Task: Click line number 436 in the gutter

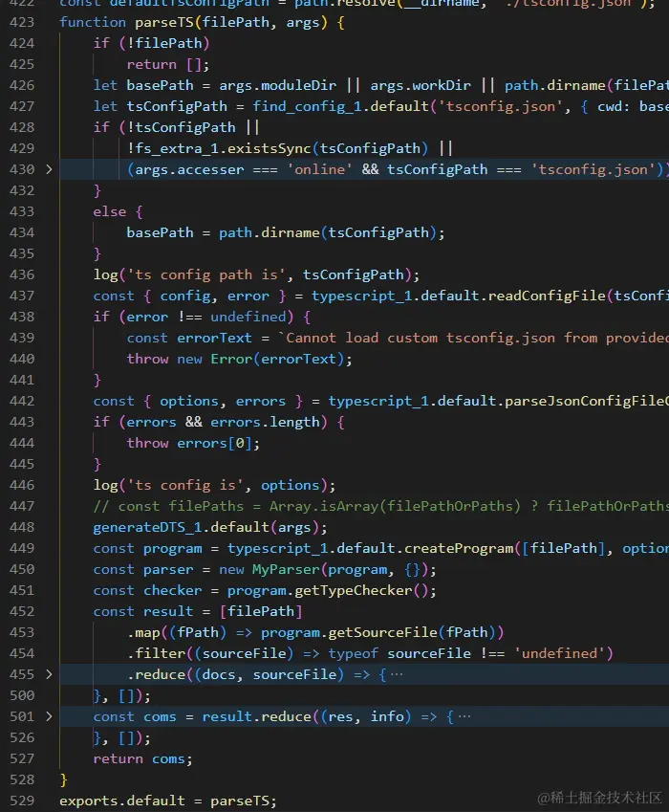Action: (22, 274)
